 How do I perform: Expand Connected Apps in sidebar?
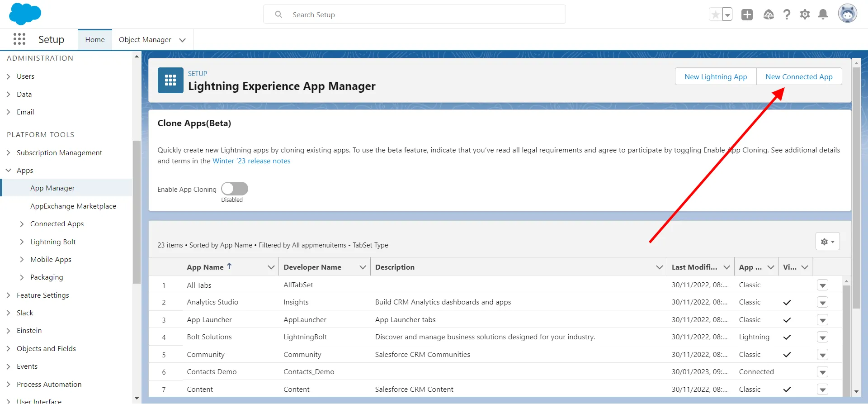click(x=22, y=224)
